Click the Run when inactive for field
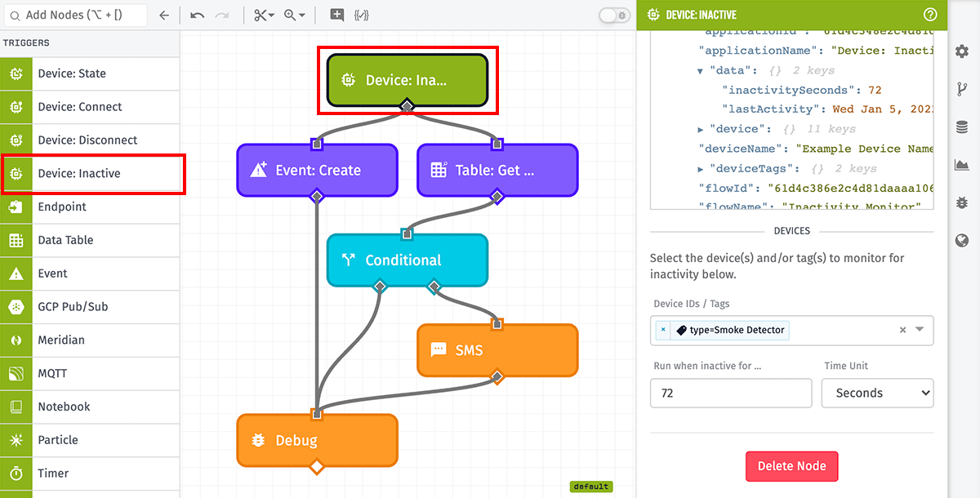 731,393
